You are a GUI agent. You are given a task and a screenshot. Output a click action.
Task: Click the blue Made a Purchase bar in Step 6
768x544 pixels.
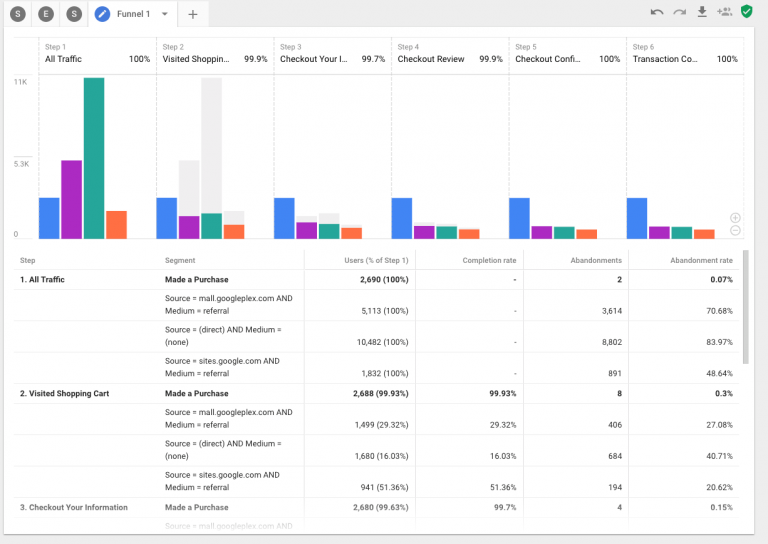[637, 218]
